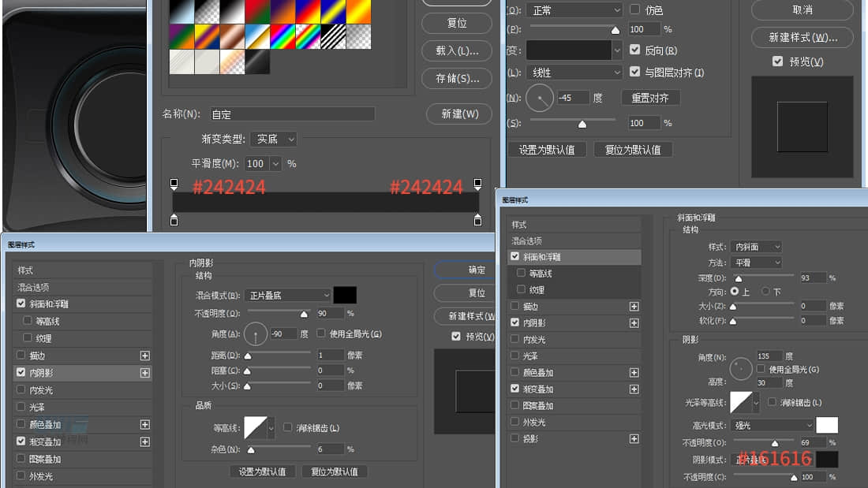Select the right color stop below gradient bar
Image resolution: width=868 pixels, height=488 pixels.
tap(477, 220)
